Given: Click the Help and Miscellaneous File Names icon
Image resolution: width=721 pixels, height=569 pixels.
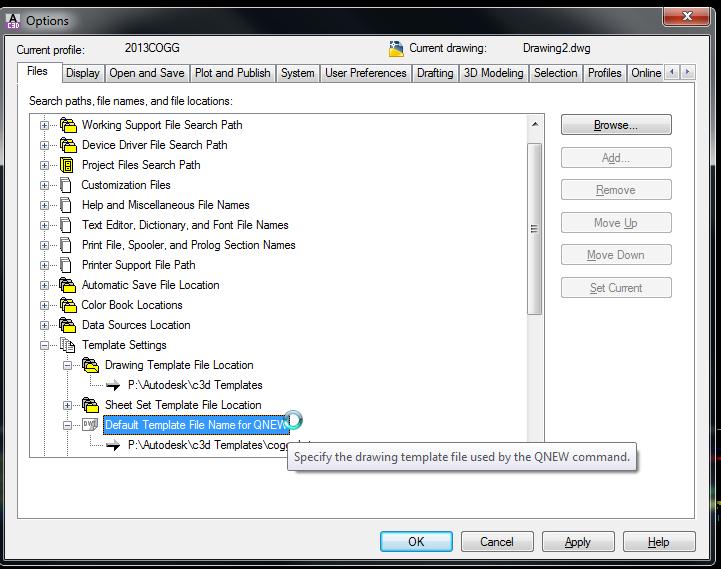Looking at the screenshot, I should point(66,205).
